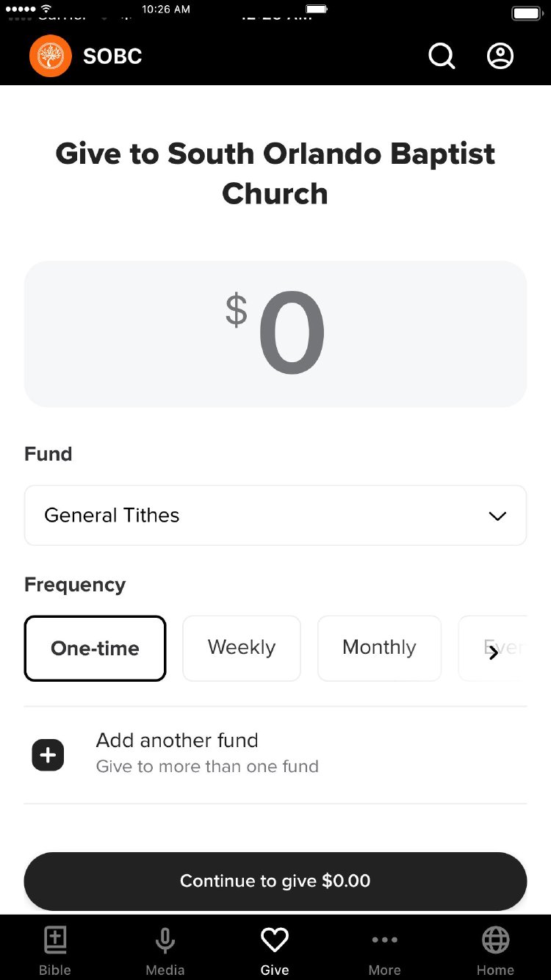Tap the battery indicator in status bar
This screenshot has width=551, height=980.
526,13
